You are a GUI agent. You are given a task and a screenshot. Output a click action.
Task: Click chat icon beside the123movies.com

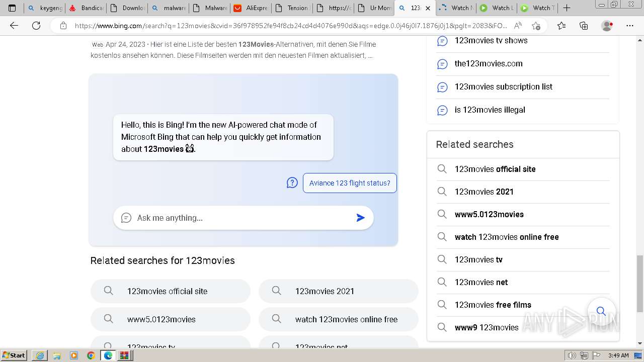[442, 64]
